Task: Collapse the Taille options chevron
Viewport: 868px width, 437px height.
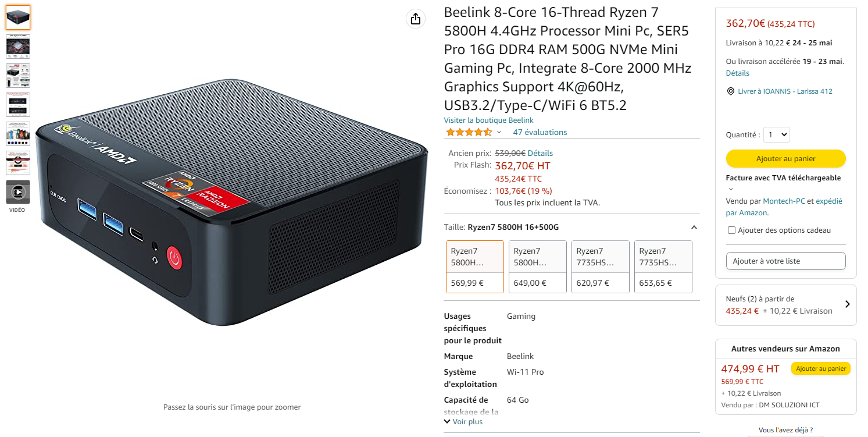Action: pos(694,228)
